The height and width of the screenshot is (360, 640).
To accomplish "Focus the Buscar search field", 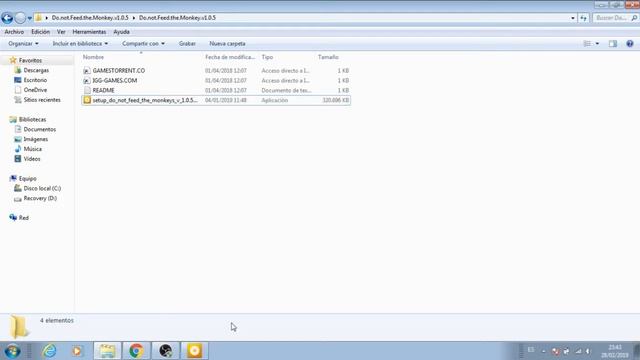I will click(x=612, y=18).
